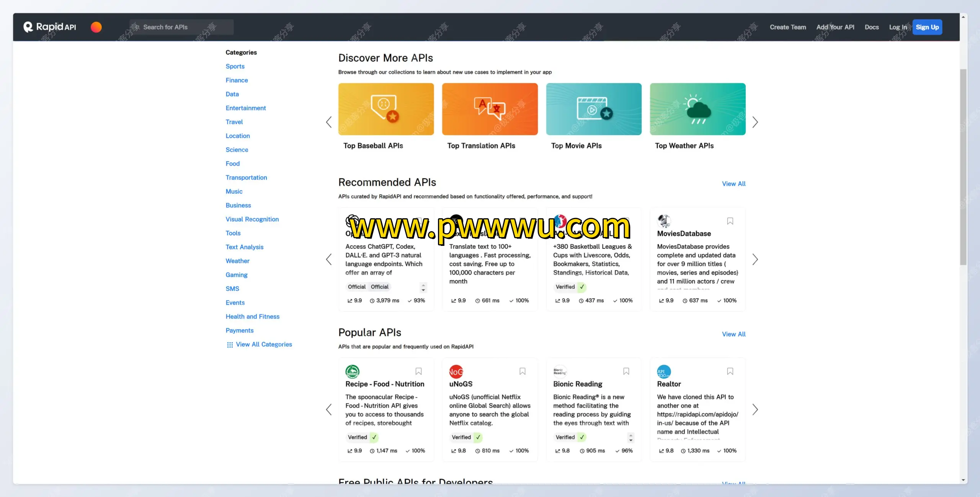Bookmark the uNoGS API card

pyautogui.click(x=522, y=371)
